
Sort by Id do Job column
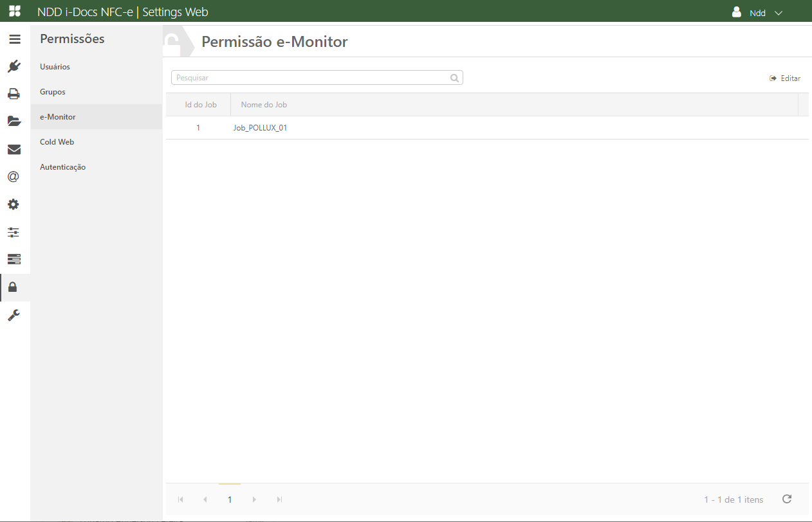pos(201,104)
